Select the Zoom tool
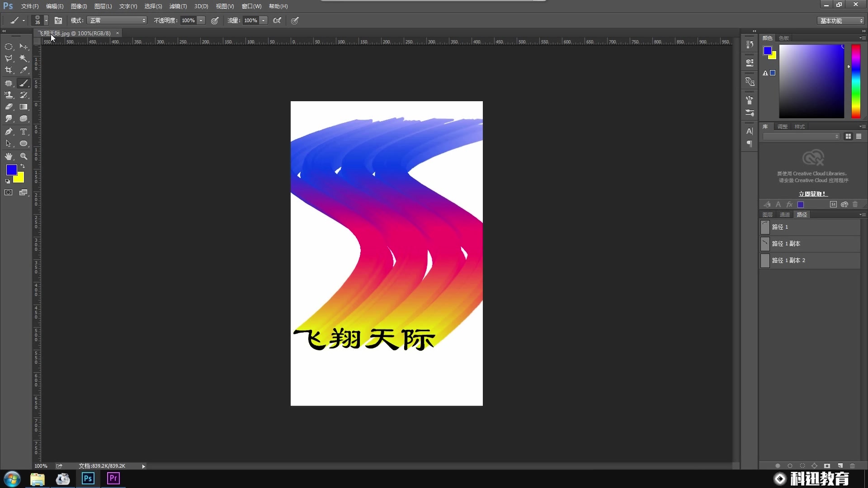This screenshot has height=488, width=868. click(24, 156)
